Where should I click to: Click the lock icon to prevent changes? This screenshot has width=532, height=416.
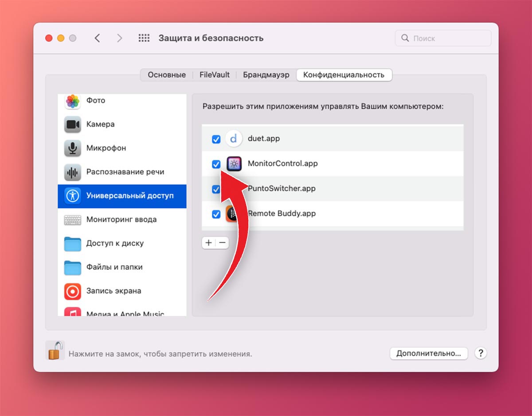coord(55,350)
